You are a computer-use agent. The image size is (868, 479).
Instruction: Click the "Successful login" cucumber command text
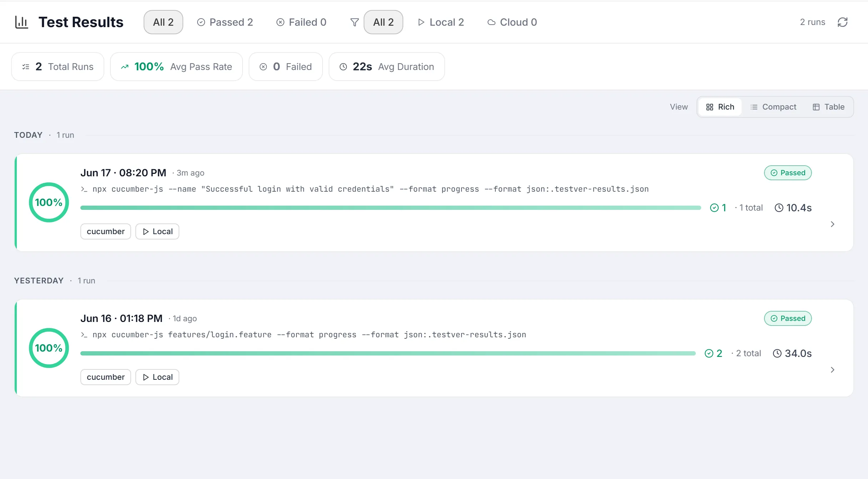pyautogui.click(x=370, y=189)
